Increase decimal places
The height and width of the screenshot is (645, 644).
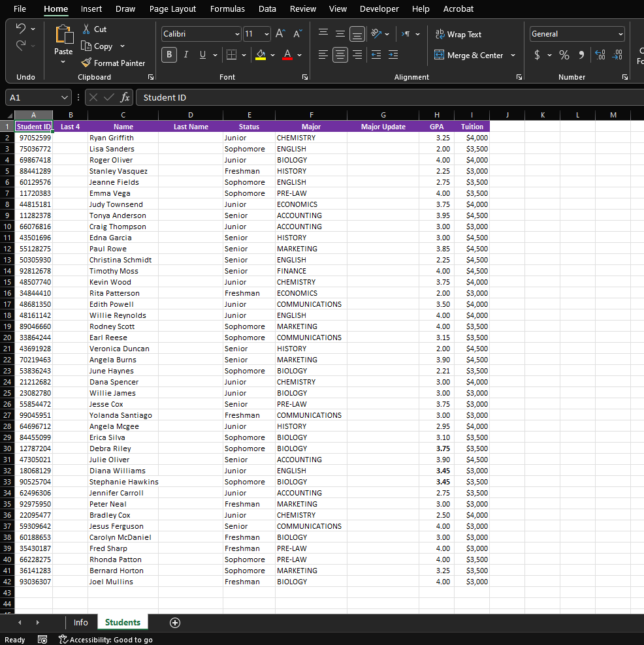599,55
